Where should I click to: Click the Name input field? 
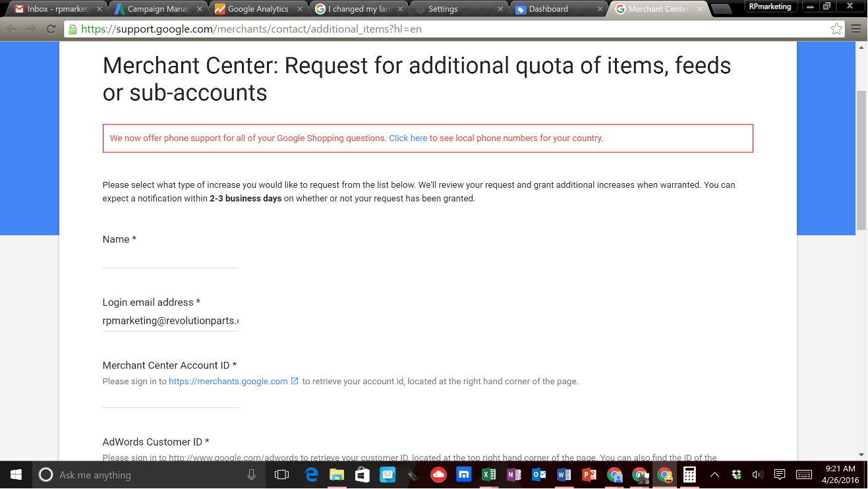[x=170, y=258]
